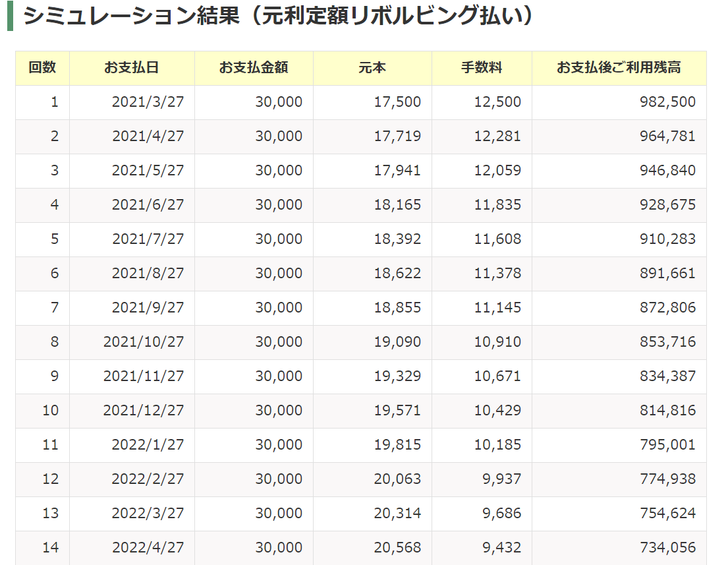Click fee value 10,429
Viewport: 728px width, 565px height.
(497, 410)
